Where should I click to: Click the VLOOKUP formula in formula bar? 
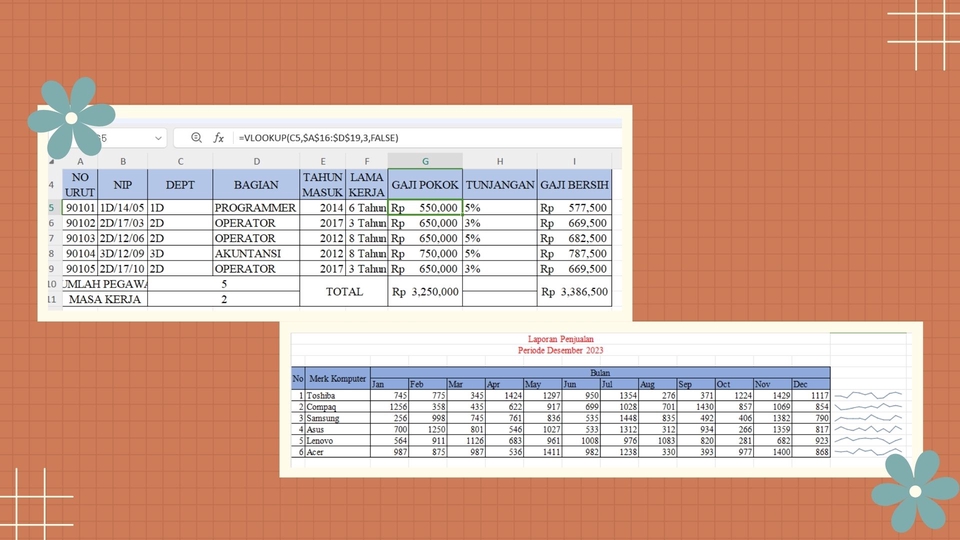pos(318,138)
